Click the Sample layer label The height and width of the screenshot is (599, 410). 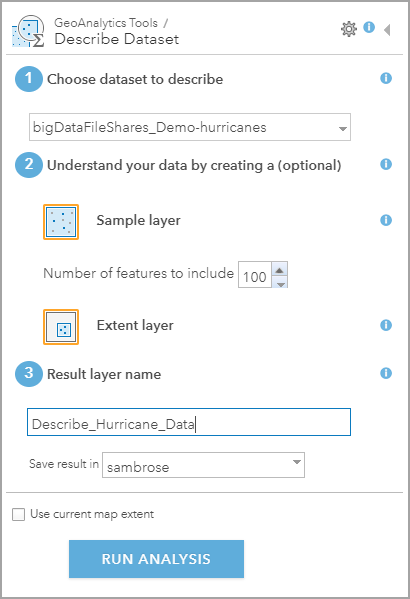[x=138, y=220]
